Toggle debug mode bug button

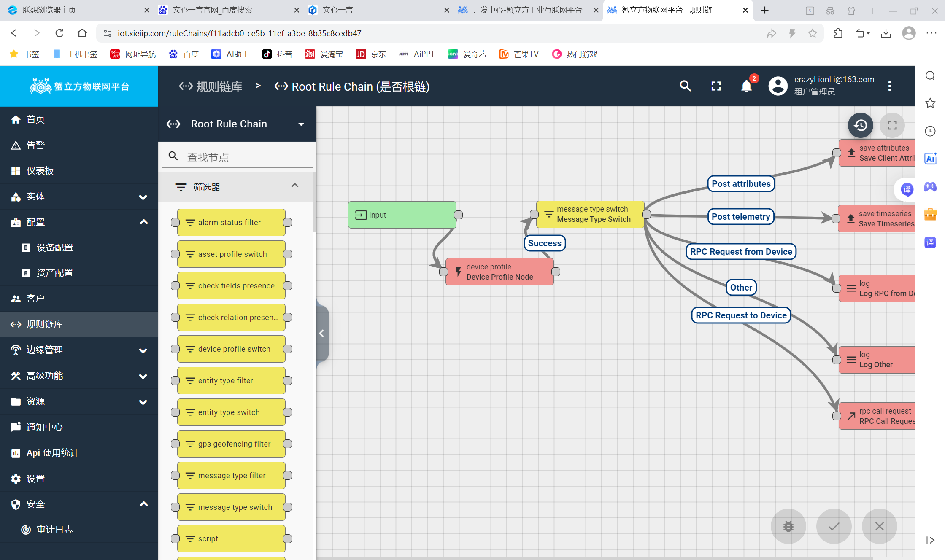788,526
